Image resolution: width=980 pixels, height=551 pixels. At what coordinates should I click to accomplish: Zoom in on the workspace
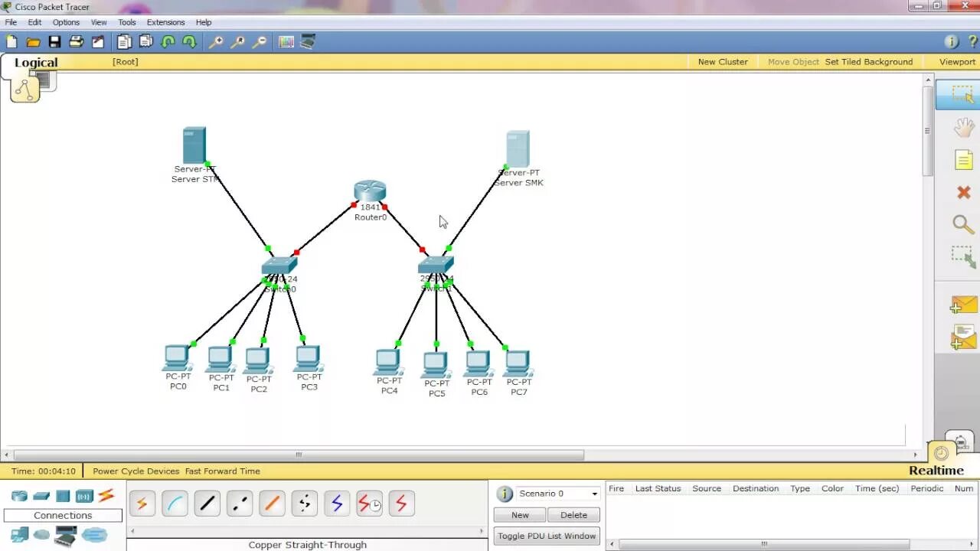point(216,42)
